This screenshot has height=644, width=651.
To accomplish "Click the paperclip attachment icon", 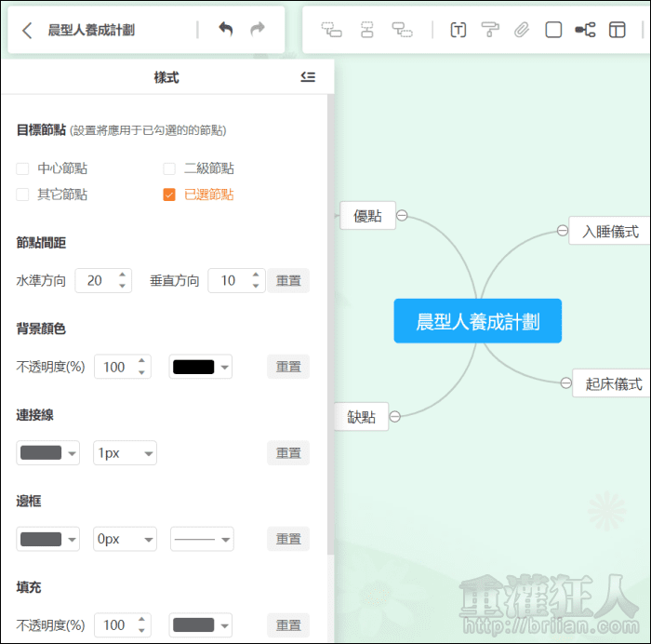I will tap(522, 30).
